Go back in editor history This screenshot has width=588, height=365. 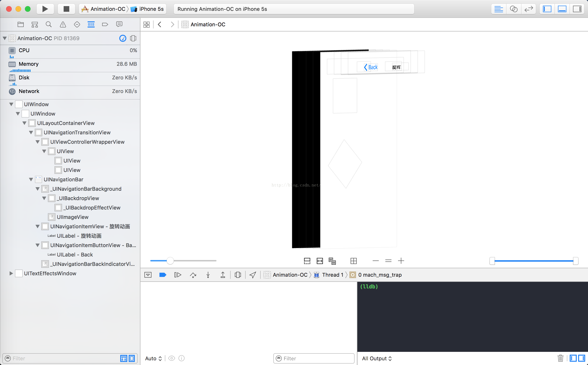159,24
